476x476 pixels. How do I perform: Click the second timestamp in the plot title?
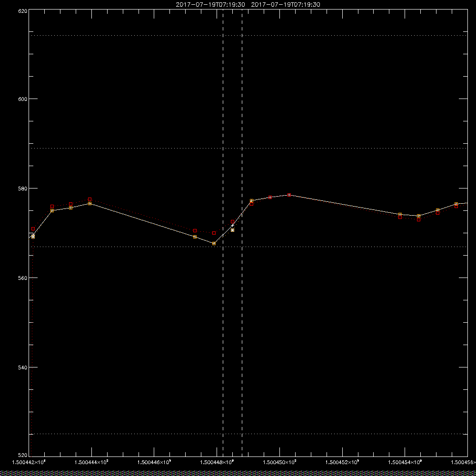point(286,5)
